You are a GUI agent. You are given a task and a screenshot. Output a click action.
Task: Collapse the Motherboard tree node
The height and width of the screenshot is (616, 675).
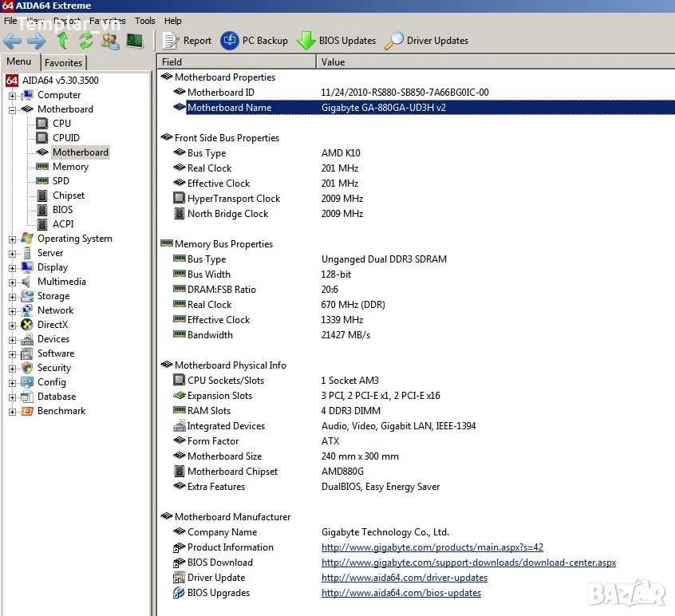[13, 110]
